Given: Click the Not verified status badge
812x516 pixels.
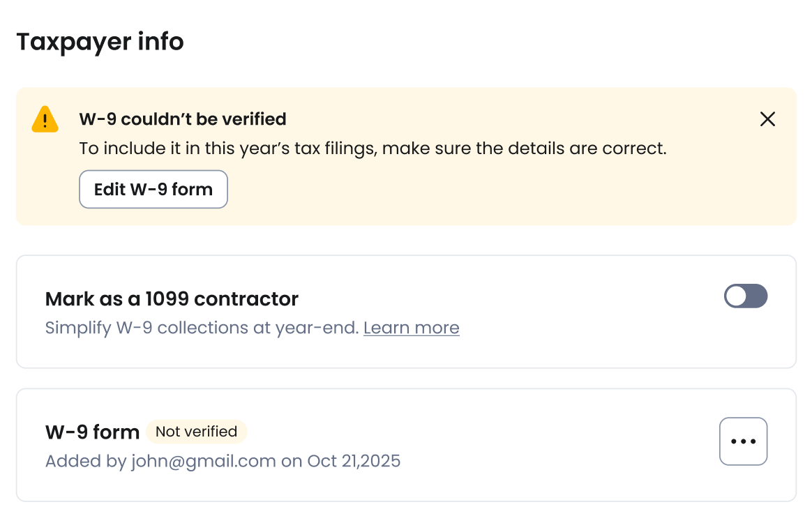Looking at the screenshot, I should tap(196, 432).
